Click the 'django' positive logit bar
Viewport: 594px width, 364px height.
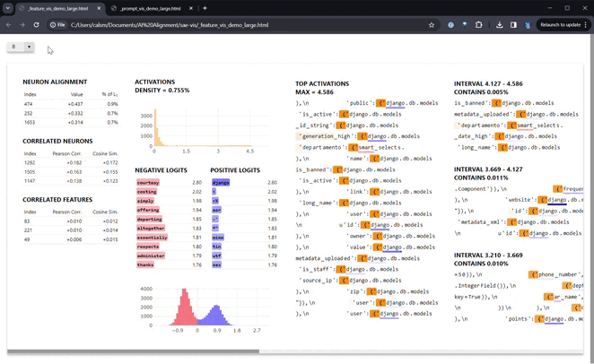tap(221, 182)
